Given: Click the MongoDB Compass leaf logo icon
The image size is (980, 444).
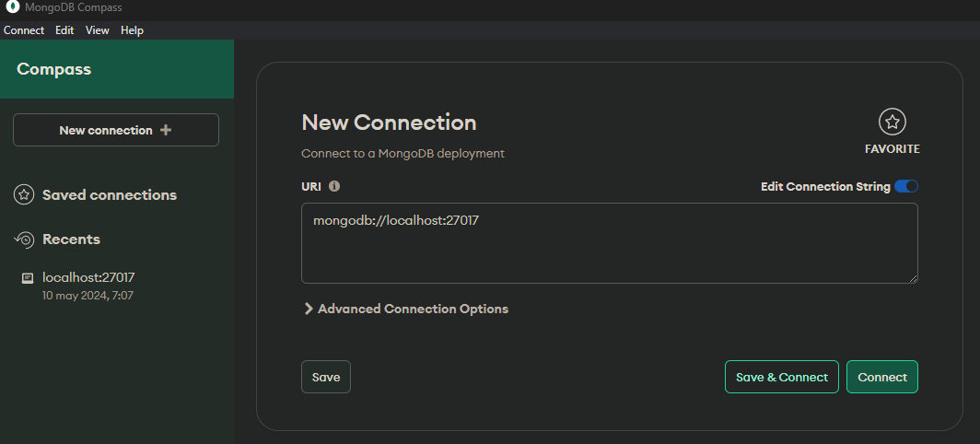Looking at the screenshot, I should coord(13,6).
